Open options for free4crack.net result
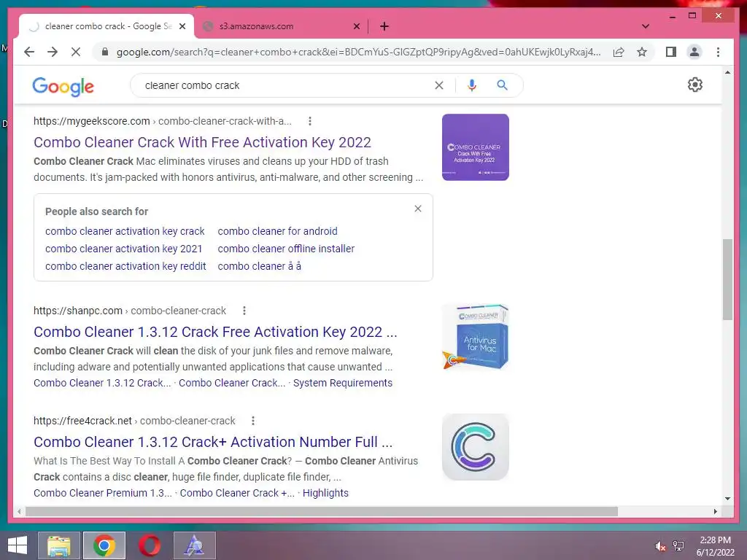This screenshot has width=747, height=560. [x=253, y=421]
